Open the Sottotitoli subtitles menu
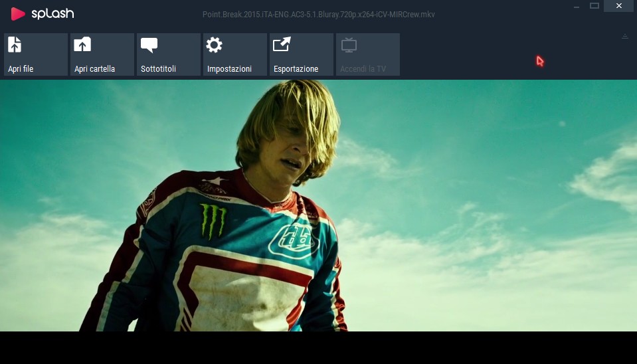 [169, 54]
